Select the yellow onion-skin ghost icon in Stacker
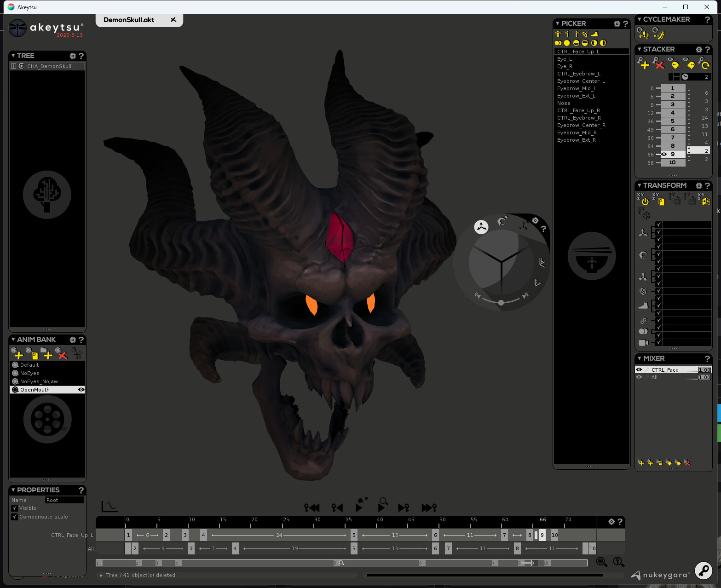Image resolution: width=721 pixels, height=588 pixels. [675, 64]
